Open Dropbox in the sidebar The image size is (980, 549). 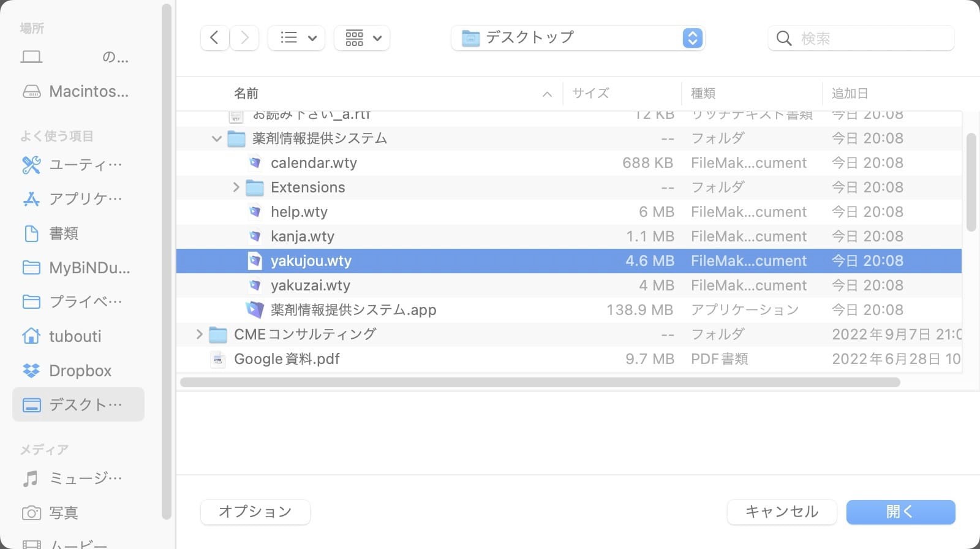(x=78, y=371)
